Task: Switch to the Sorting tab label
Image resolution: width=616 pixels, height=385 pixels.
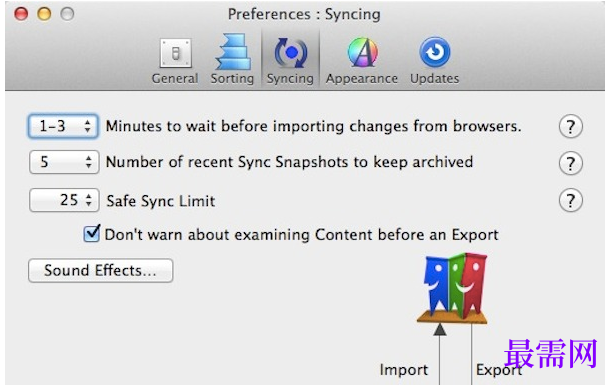Action: pos(232,79)
